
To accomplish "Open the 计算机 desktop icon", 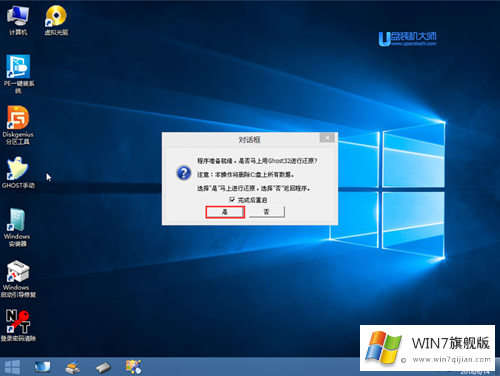I will [x=18, y=20].
